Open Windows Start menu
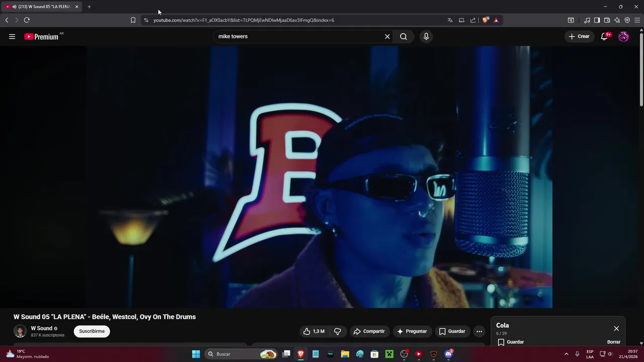Viewport: 644px width, 362px height. click(196, 354)
